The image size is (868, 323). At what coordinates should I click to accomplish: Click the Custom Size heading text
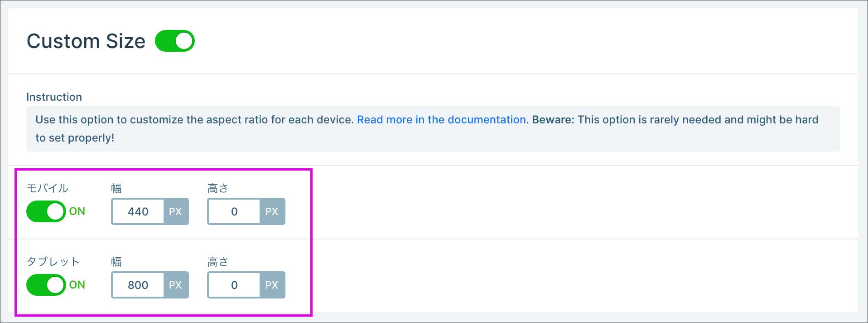click(86, 41)
